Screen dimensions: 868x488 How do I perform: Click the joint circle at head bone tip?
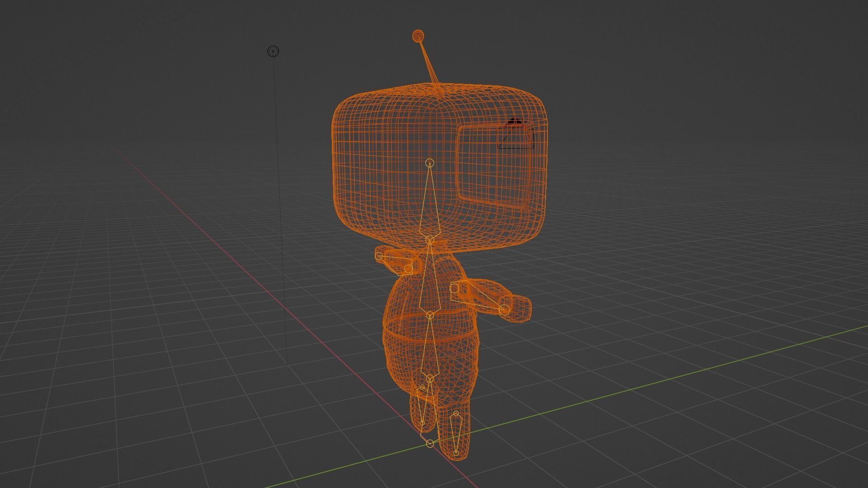click(x=430, y=163)
